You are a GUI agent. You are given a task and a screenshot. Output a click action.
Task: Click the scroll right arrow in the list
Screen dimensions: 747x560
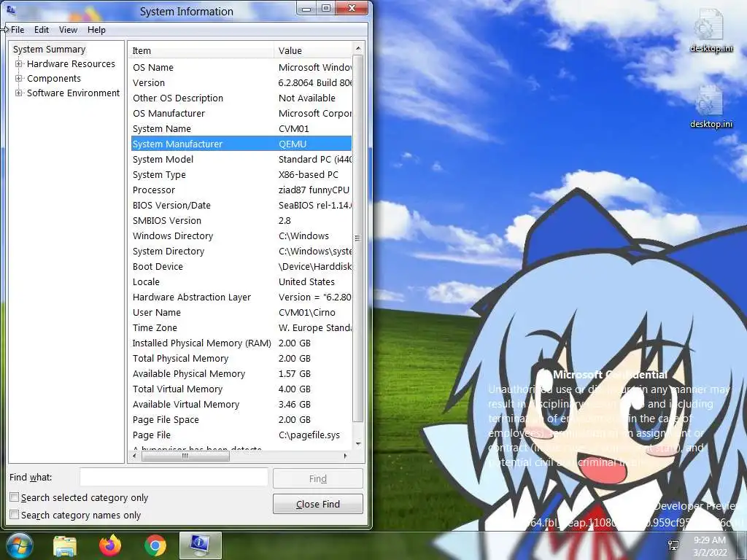pos(345,456)
